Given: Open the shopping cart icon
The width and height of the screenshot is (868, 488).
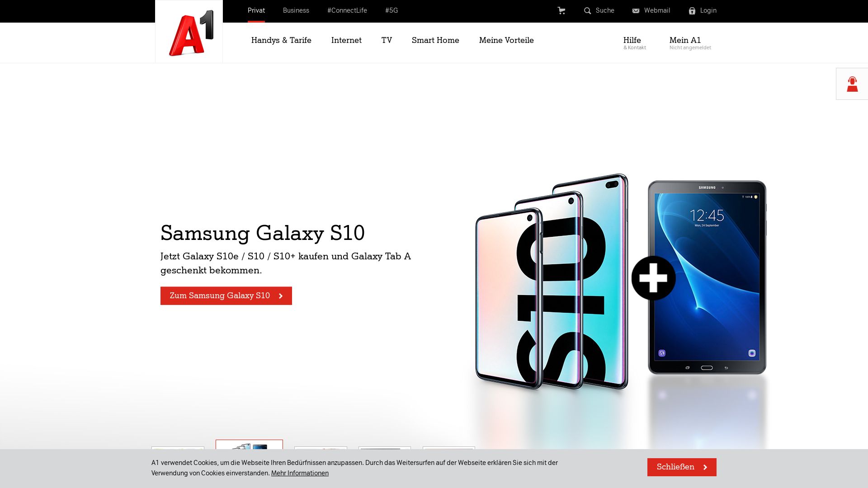Looking at the screenshot, I should tap(561, 10).
